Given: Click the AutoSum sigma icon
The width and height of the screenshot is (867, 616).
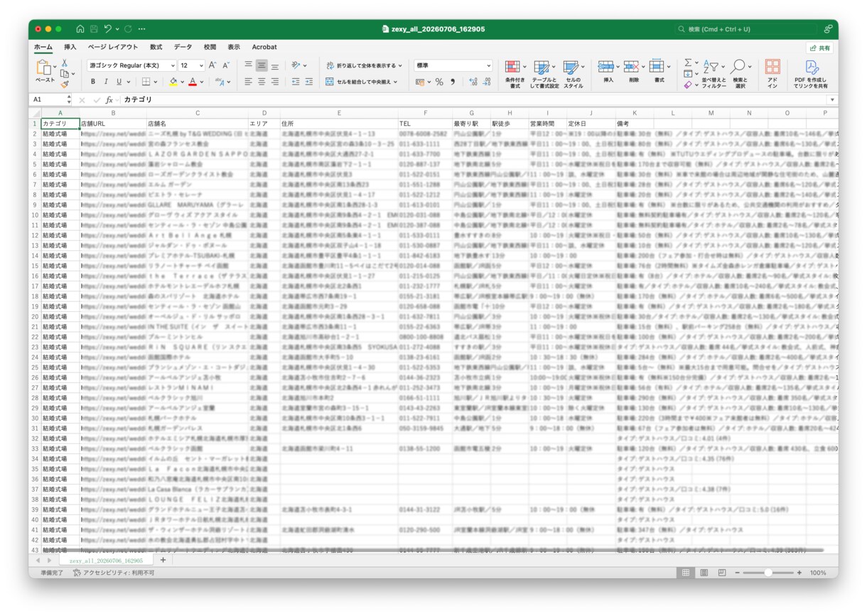Looking at the screenshot, I should 687,63.
